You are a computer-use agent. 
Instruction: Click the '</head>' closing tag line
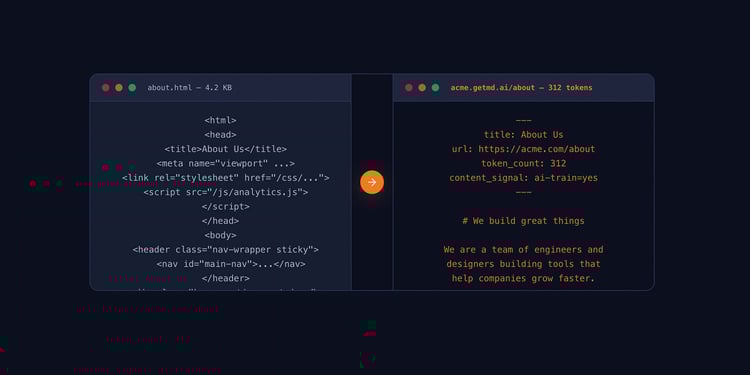pyautogui.click(x=221, y=221)
